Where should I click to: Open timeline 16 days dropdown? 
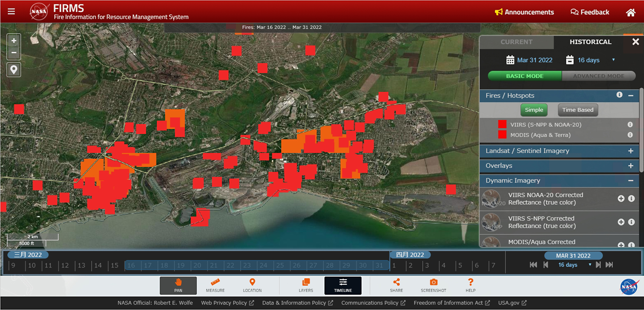(x=574, y=265)
